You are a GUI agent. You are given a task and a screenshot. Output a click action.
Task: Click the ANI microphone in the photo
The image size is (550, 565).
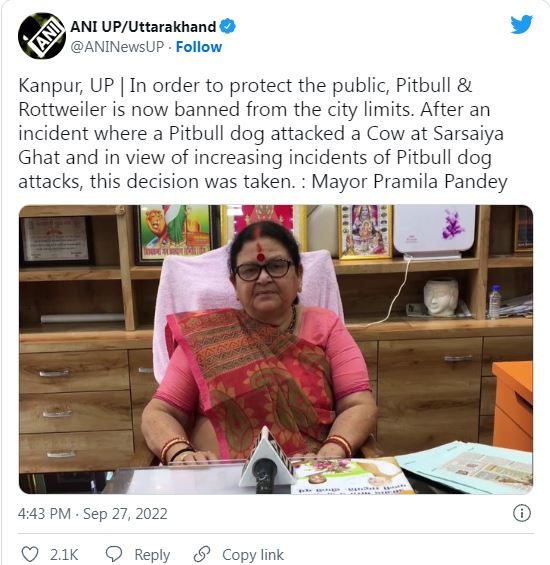tap(267, 459)
